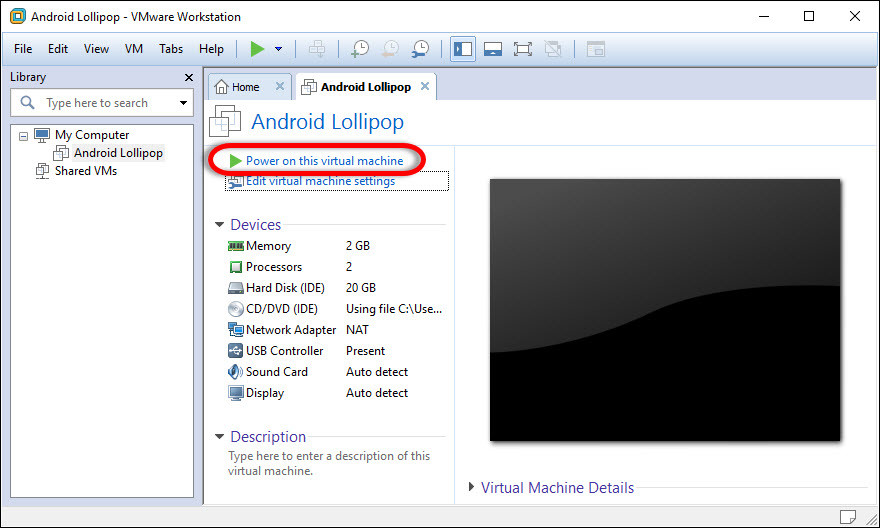Switch to the Home tab
The image size is (880, 528).
[x=246, y=87]
